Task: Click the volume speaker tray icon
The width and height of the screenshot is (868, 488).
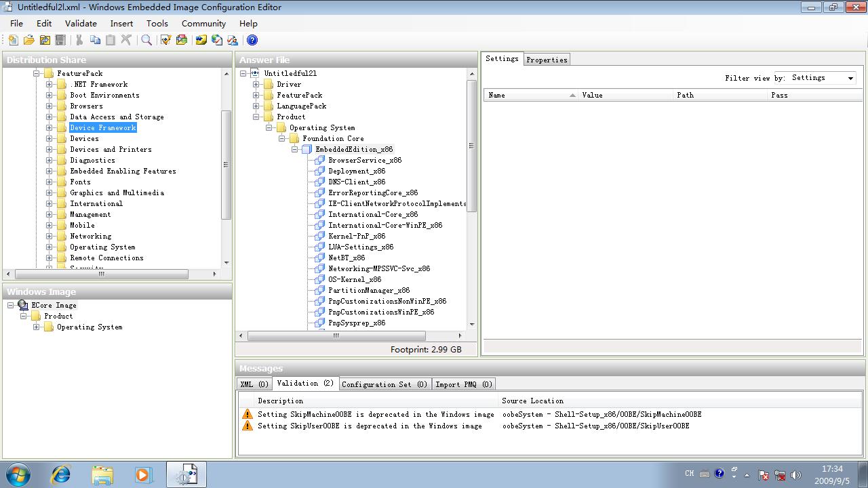Action: tap(796, 475)
